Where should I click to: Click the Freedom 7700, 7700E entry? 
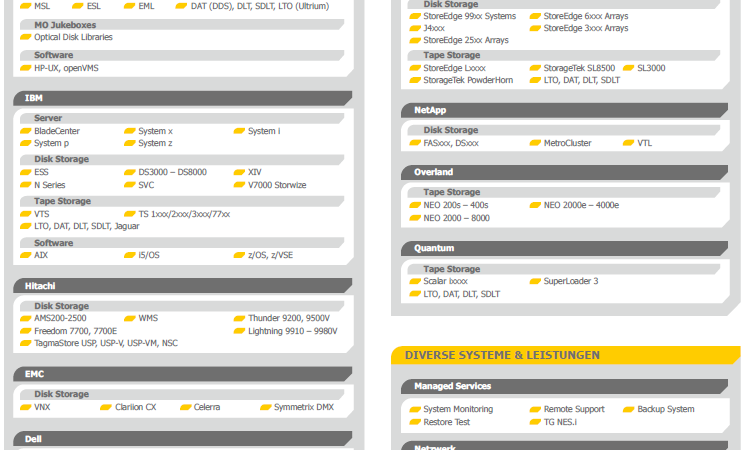tap(75, 331)
